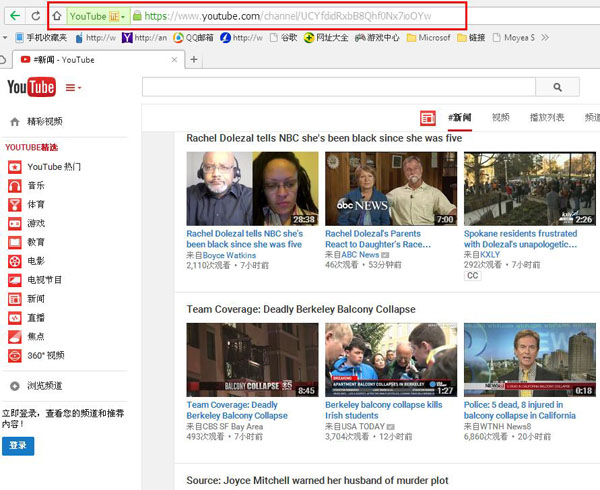Screen dimensions: 600x490
Task: Click the YouTube logo
Action: click(x=31, y=87)
